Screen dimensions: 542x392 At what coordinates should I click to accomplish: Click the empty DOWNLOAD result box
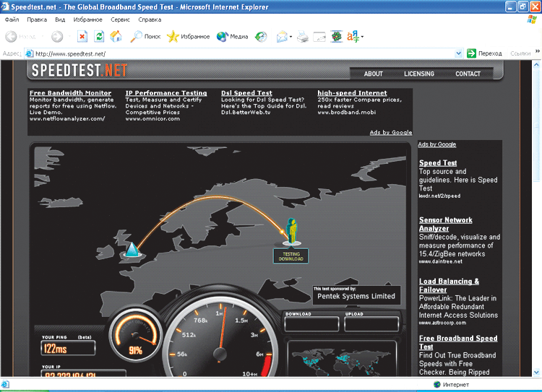pyautogui.click(x=311, y=324)
